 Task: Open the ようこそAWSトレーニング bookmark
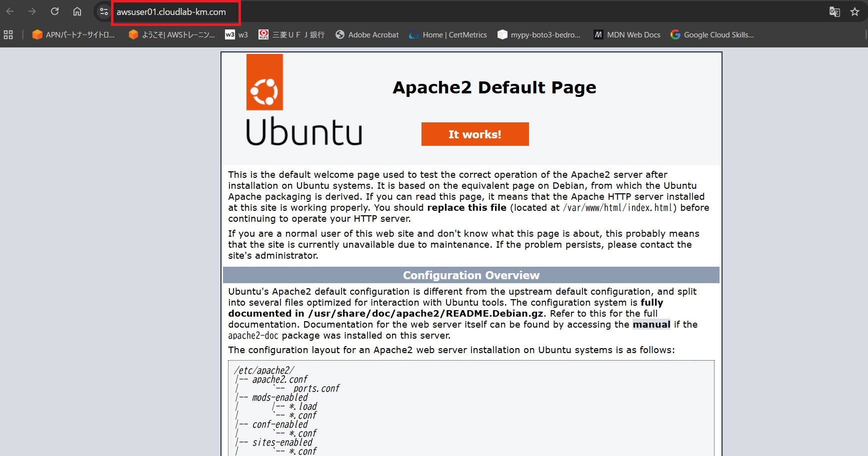pos(170,34)
